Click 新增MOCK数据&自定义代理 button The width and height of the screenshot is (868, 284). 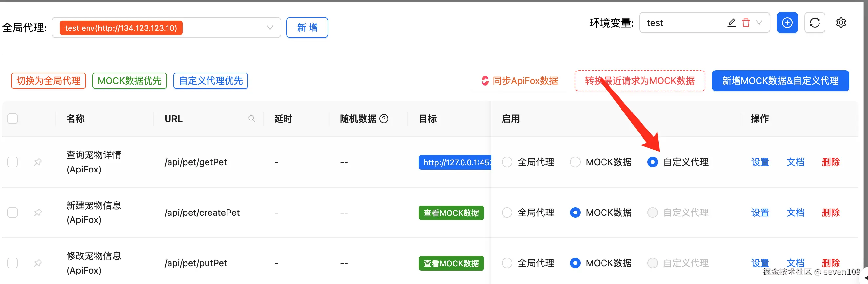click(x=780, y=81)
